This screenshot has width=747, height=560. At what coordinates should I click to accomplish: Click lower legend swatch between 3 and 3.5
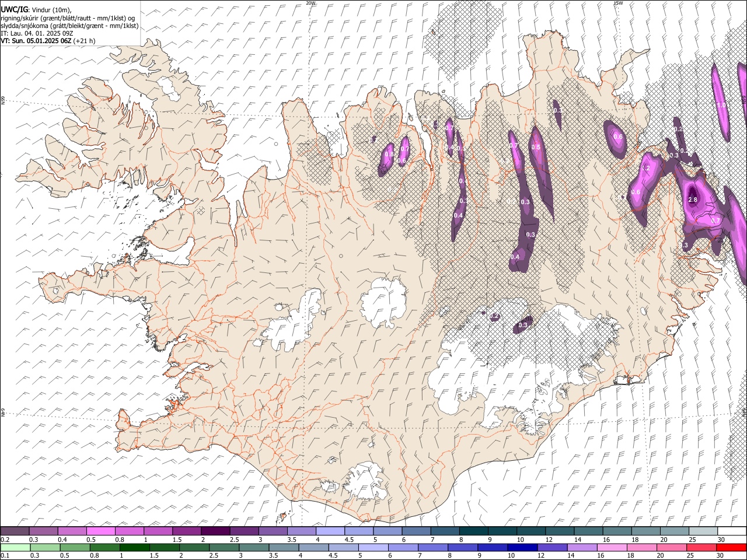(254, 547)
